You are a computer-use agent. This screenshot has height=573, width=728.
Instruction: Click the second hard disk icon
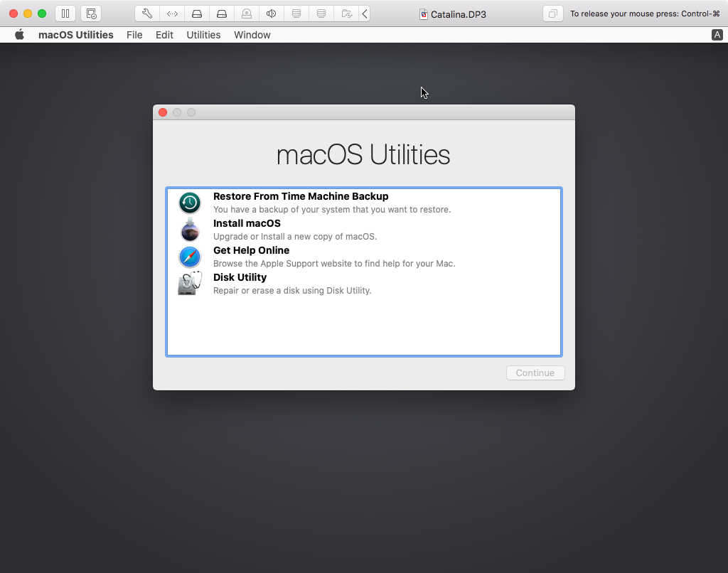pos(222,14)
